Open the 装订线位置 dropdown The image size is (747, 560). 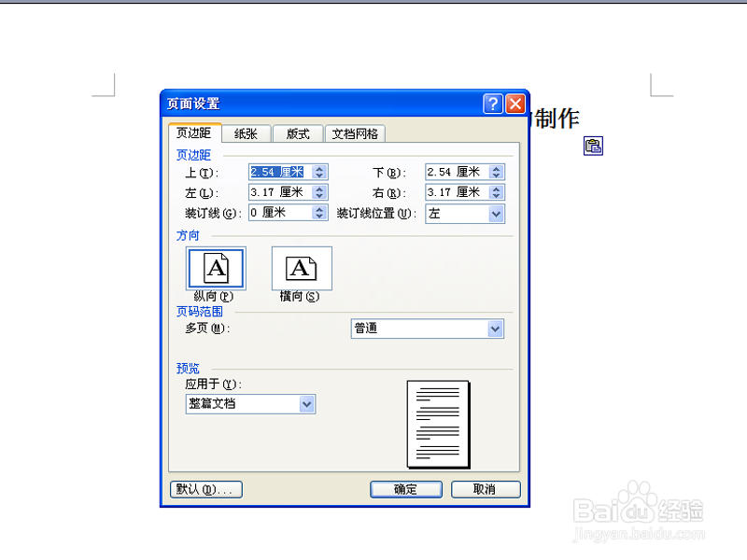pyautogui.click(x=496, y=214)
